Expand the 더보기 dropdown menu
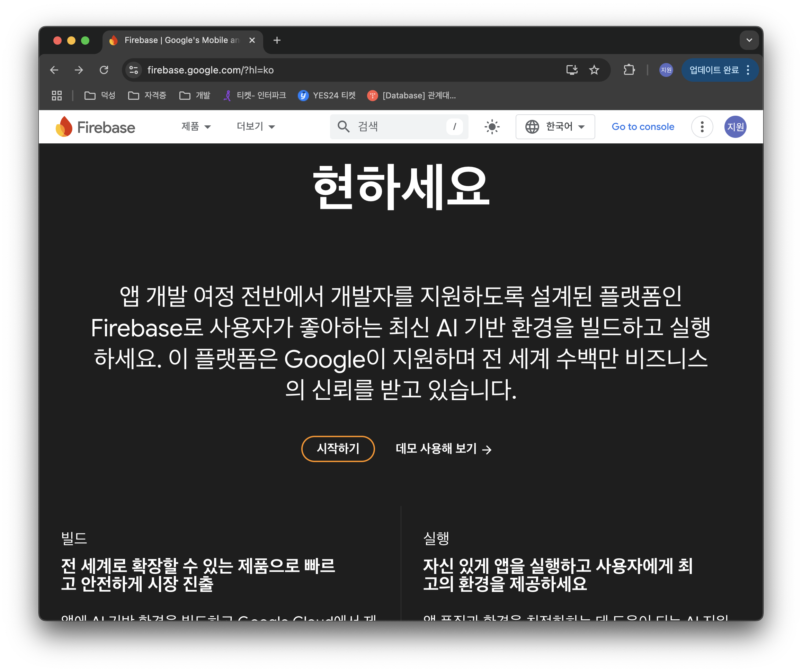 coord(256,127)
